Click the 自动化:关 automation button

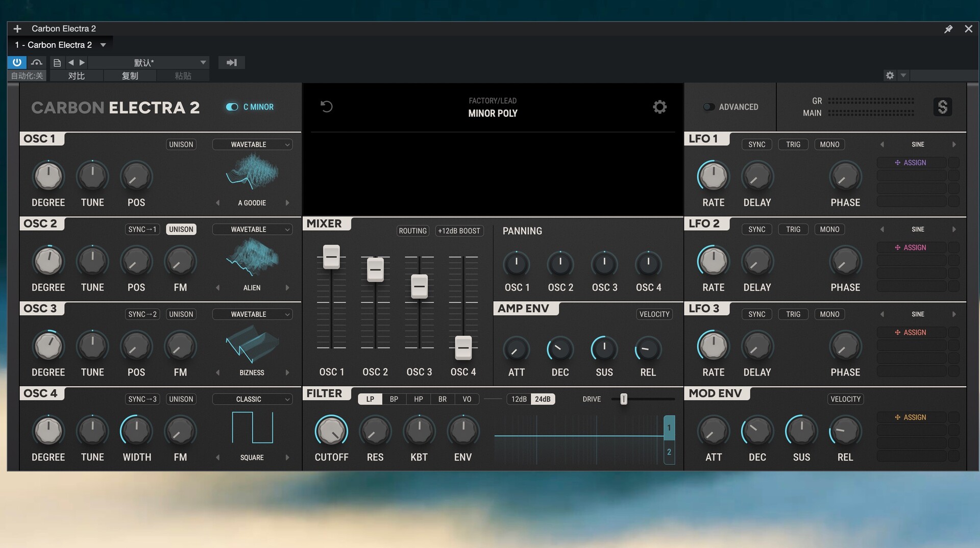(27, 76)
